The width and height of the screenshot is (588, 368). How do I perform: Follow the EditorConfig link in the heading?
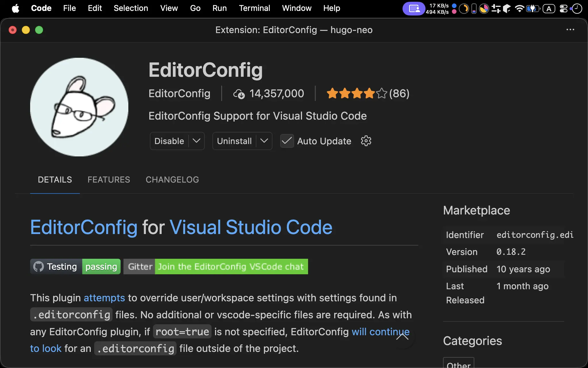point(84,227)
